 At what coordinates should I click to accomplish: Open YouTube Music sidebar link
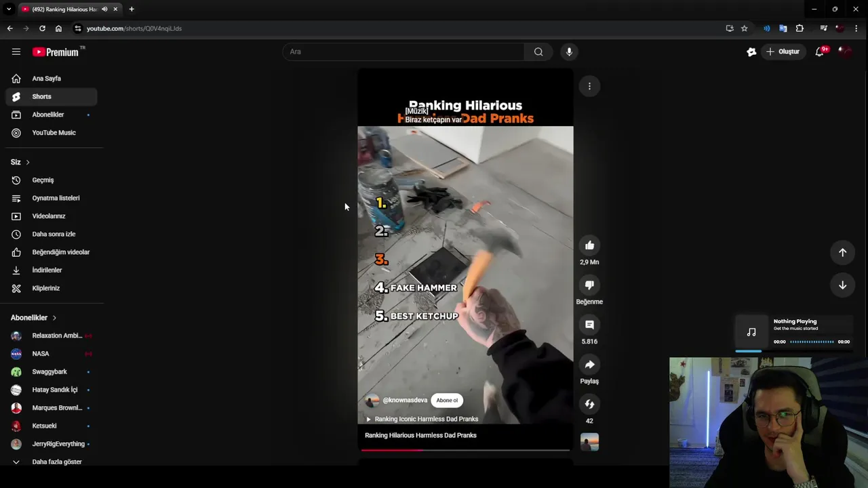52,133
